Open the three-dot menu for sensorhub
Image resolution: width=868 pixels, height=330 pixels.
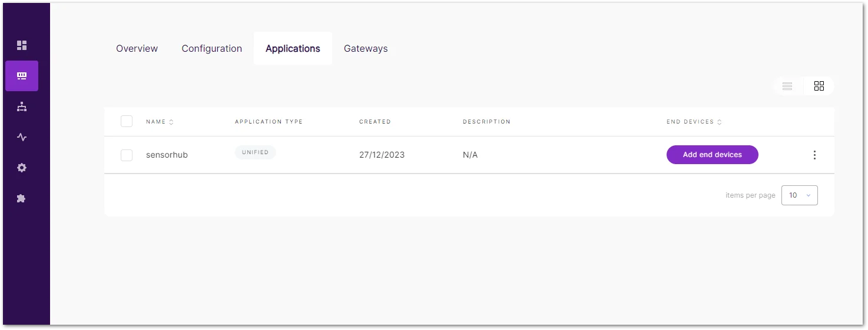pos(814,155)
